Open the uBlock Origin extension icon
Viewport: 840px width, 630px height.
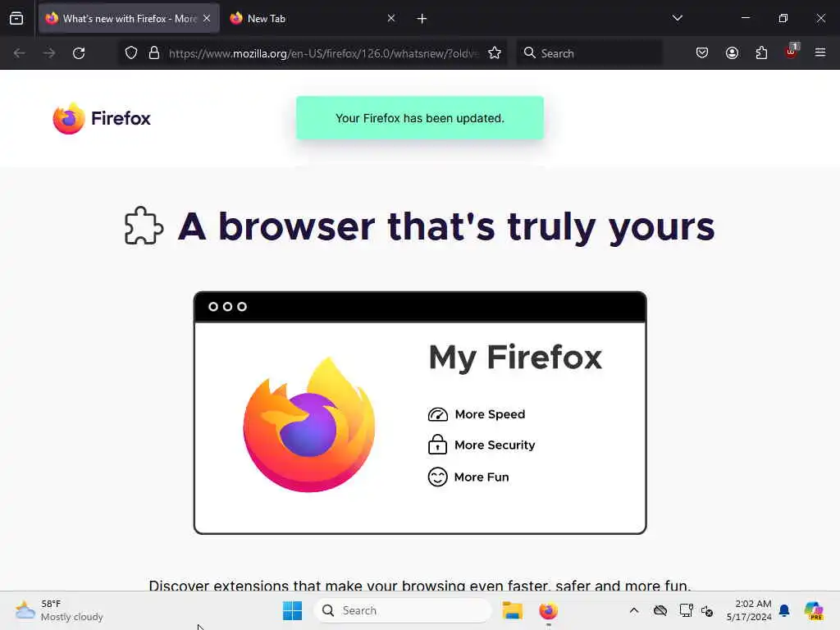tap(792, 52)
